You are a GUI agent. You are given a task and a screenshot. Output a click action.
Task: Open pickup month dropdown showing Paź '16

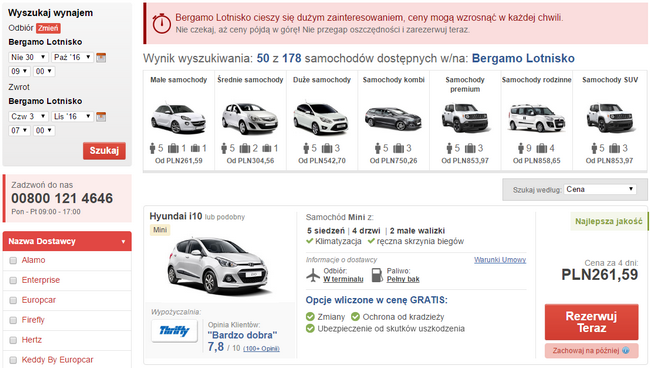click(72, 58)
